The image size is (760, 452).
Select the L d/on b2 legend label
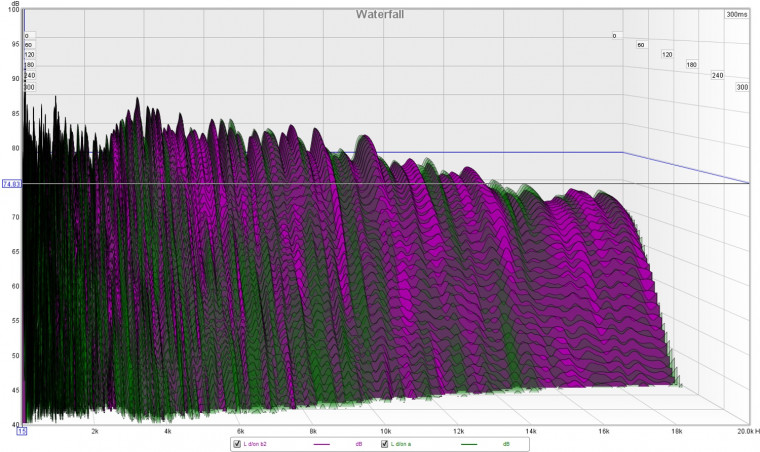point(255,444)
